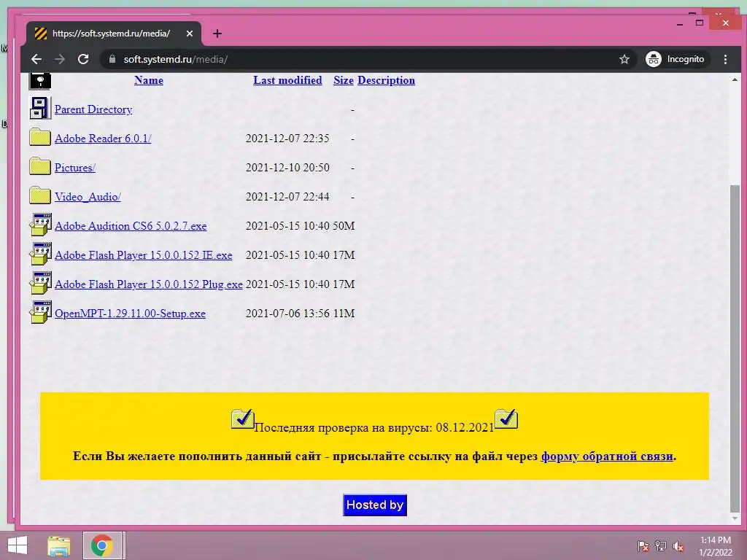Download Adobe Flash Player 15.0.0.152 IE.exe
Viewport: 747px width, 560px height.
[x=144, y=254]
